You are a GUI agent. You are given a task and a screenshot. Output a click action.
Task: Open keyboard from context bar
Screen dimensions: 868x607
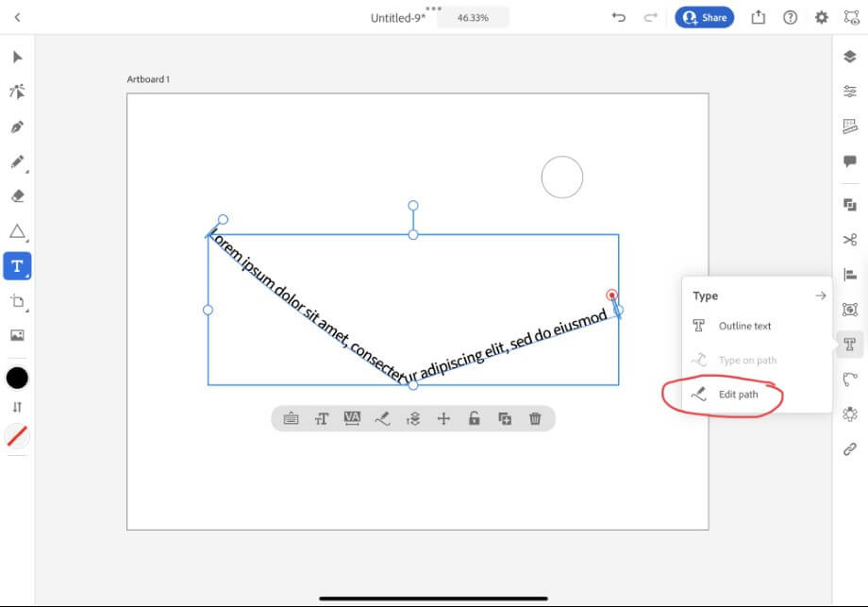pyautogui.click(x=292, y=419)
